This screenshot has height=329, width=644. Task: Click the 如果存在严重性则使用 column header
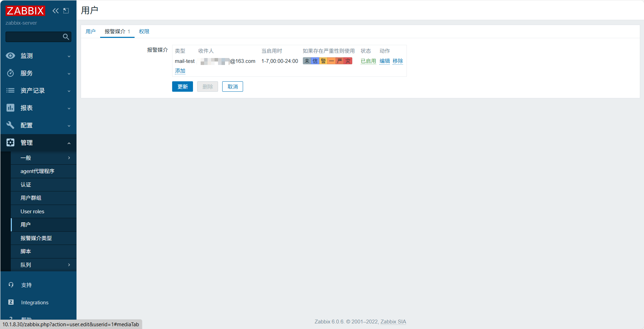(x=329, y=51)
